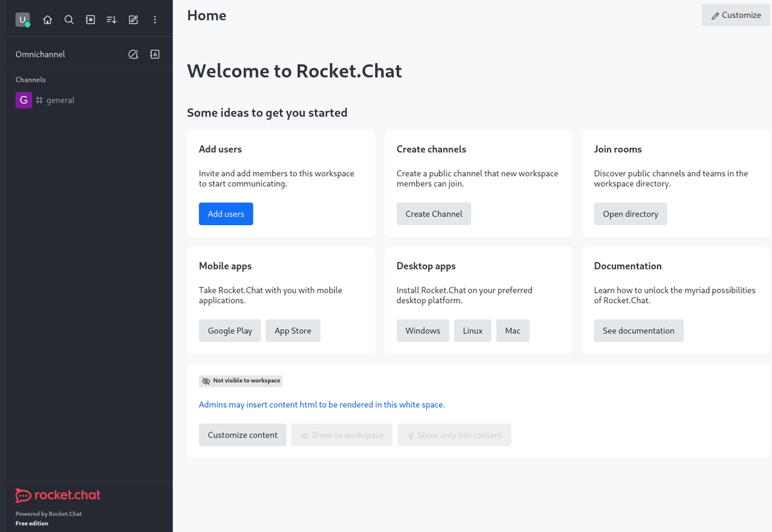772x532 pixels.
Task: Click the rocket.chat logo
Action: pyautogui.click(x=58, y=495)
